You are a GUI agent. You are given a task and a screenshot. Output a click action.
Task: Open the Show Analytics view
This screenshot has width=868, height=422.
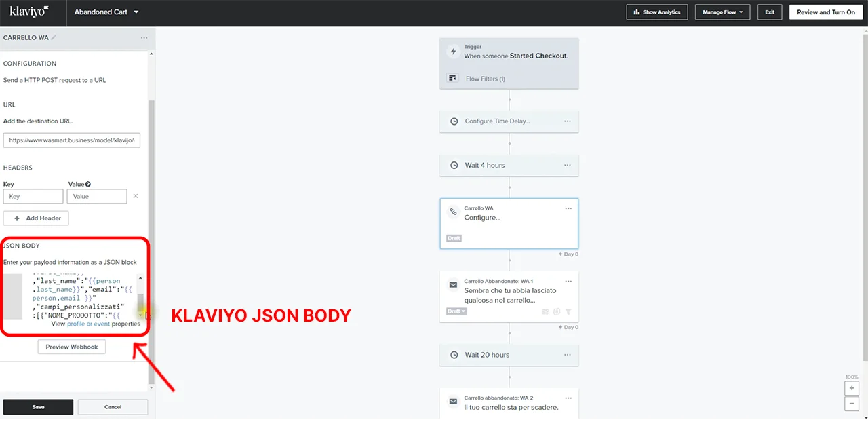click(657, 12)
